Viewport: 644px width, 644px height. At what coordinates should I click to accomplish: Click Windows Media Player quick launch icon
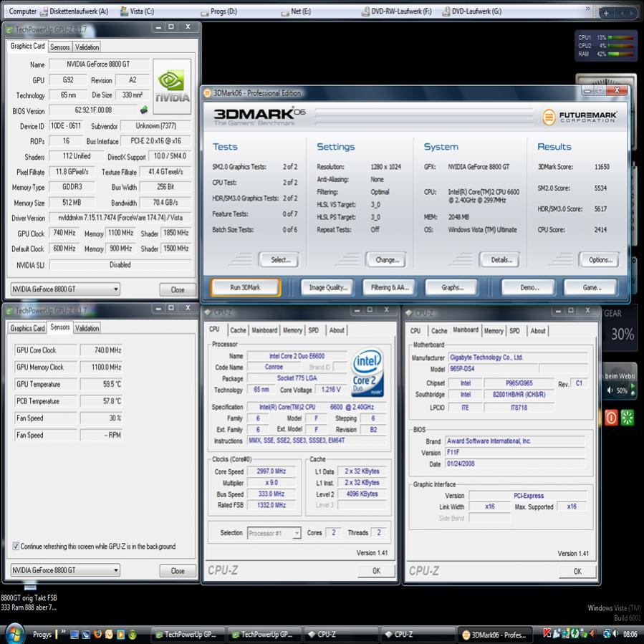coord(120,634)
